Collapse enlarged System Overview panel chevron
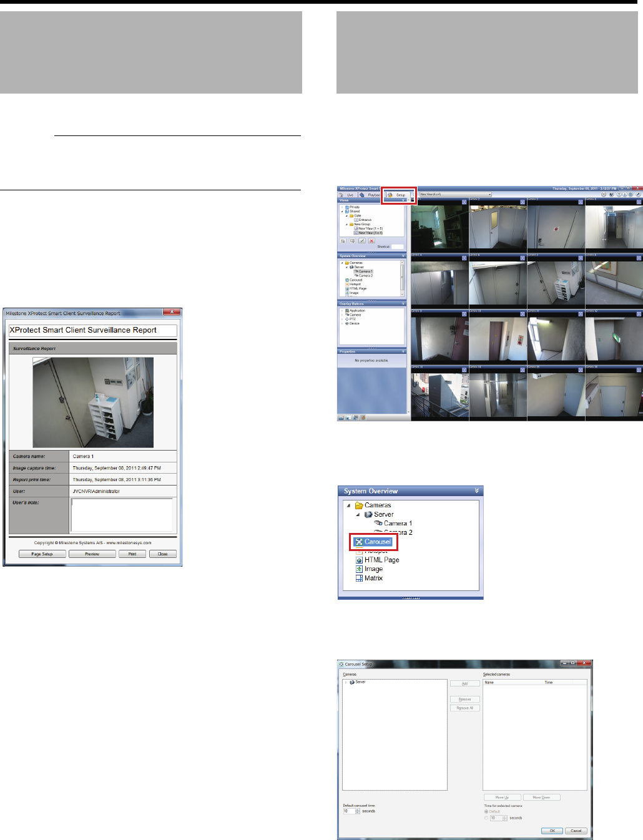This screenshot has height=840, width=643. click(477, 491)
